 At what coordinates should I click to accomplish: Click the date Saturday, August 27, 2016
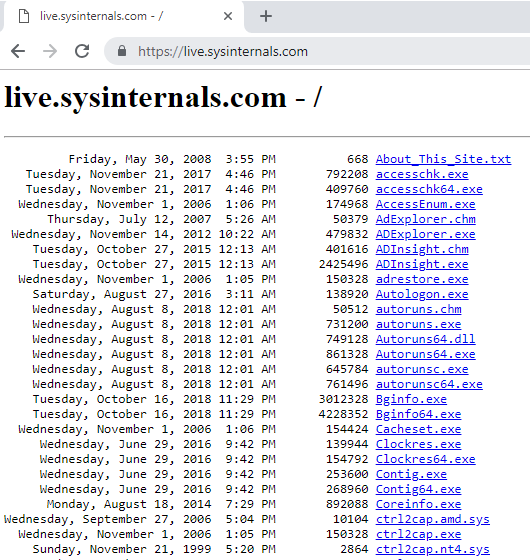point(122,294)
